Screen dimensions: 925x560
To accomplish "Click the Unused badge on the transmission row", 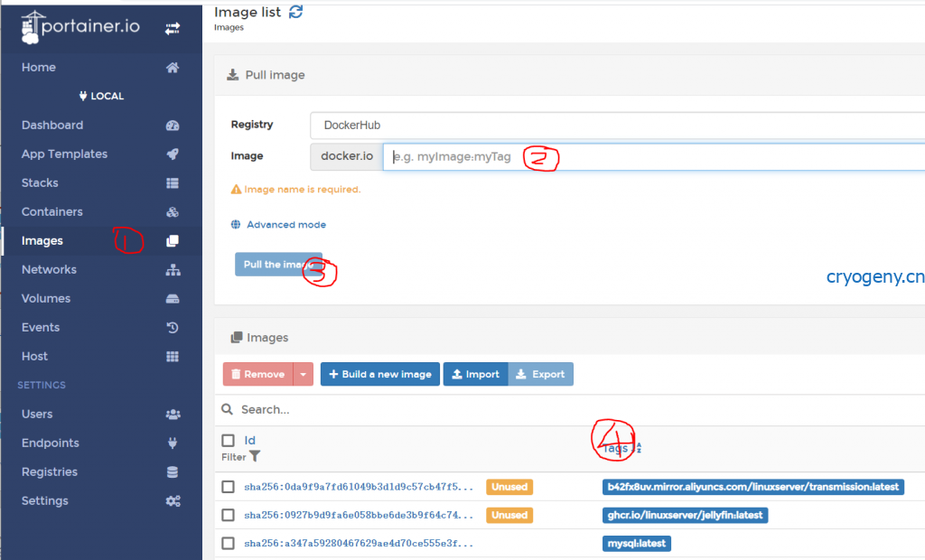I will click(509, 487).
